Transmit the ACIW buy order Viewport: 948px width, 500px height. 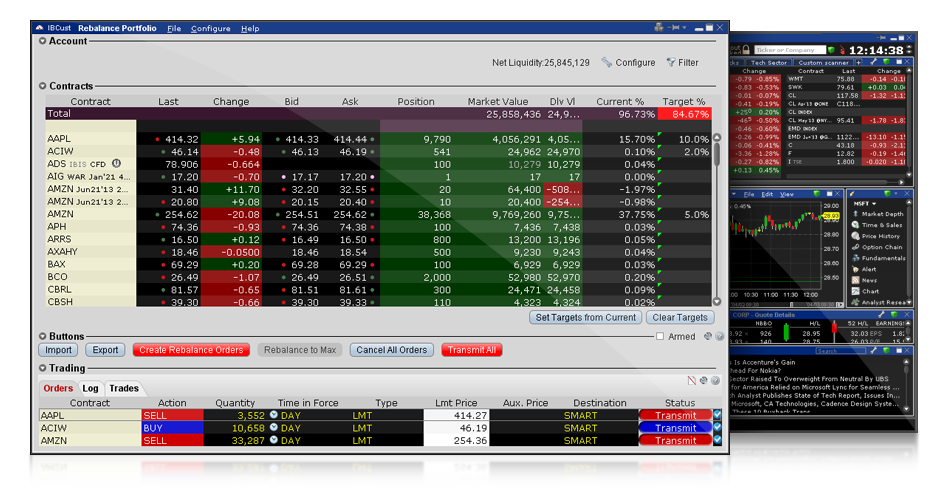(x=675, y=427)
